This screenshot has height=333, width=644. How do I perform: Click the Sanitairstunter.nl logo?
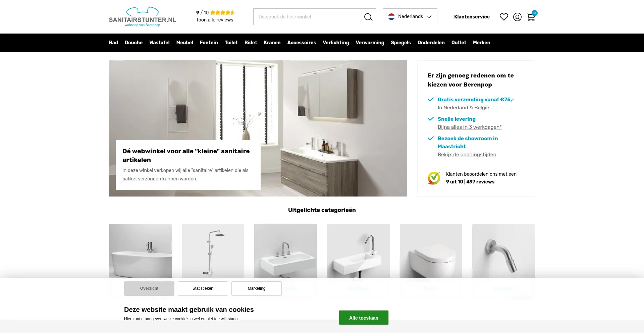(x=143, y=17)
